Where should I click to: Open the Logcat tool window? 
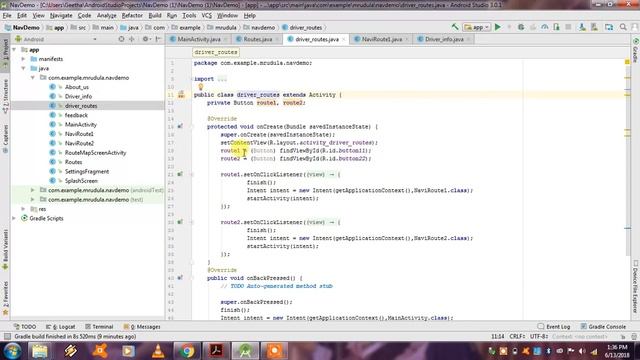pos(61,327)
